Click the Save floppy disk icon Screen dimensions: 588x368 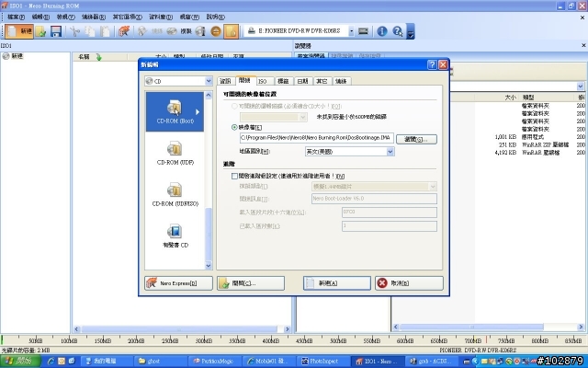(56, 31)
